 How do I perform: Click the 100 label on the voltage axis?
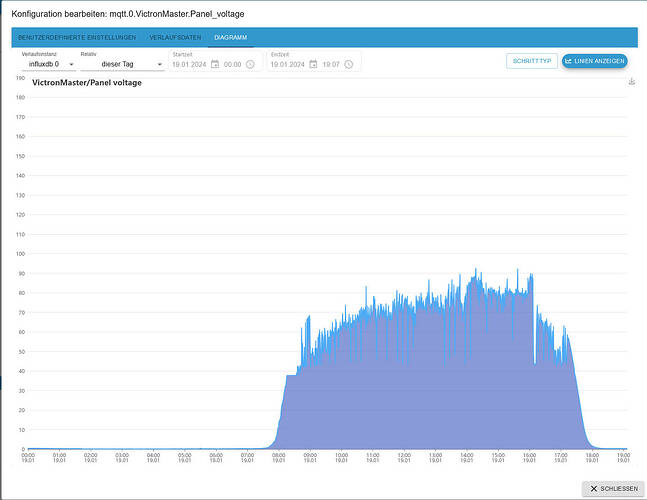[20, 254]
